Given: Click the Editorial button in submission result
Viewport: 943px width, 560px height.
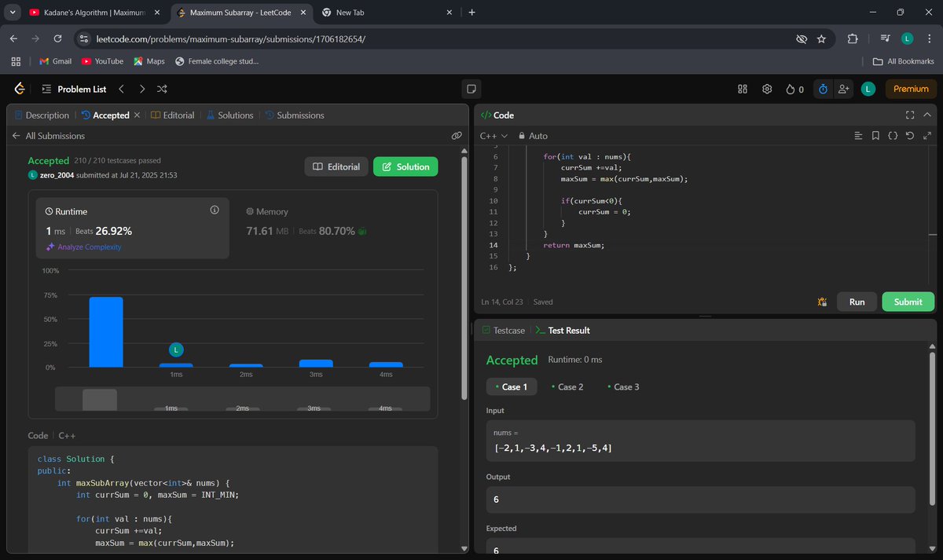Looking at the screenshot, I should coord(336,167).
